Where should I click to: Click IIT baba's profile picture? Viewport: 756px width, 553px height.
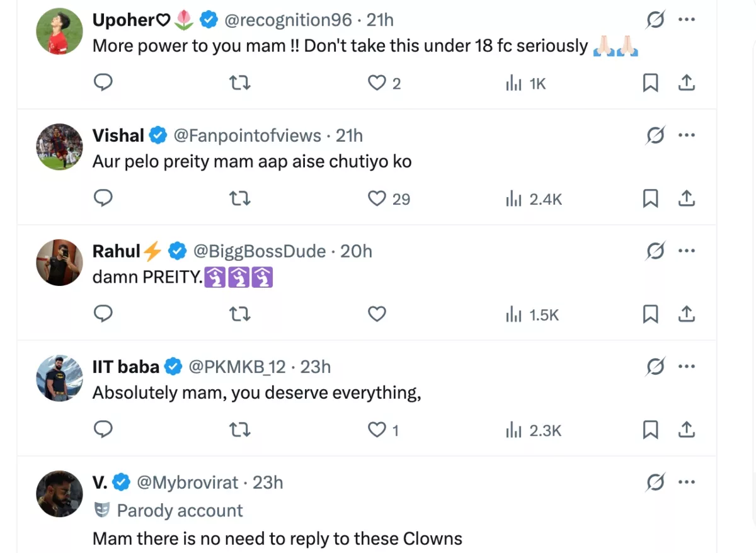pos(59,378)
